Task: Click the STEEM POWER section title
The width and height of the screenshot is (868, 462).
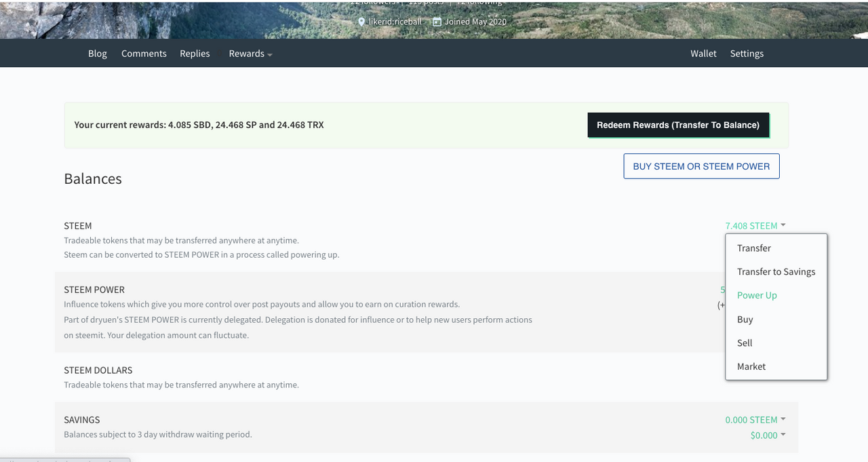Action: coord(94,290)
